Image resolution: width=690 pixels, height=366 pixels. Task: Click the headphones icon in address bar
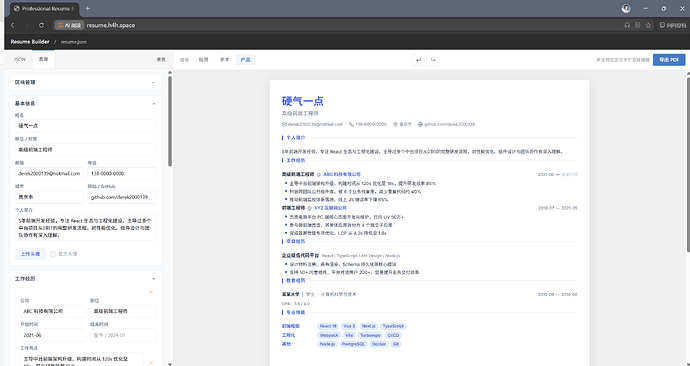(x=627, y=26)
